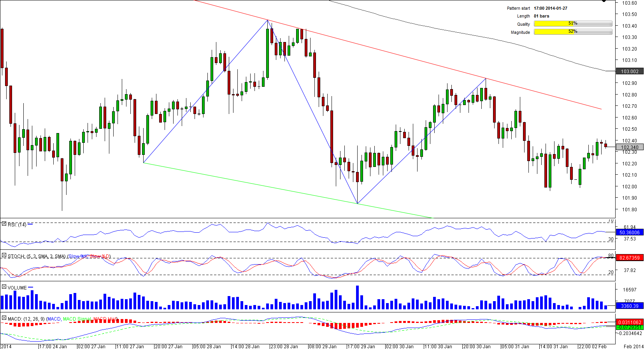The image size is (644, 349).
Task: Close the RSI (14) indicator panel
Action: pos(4,224)
